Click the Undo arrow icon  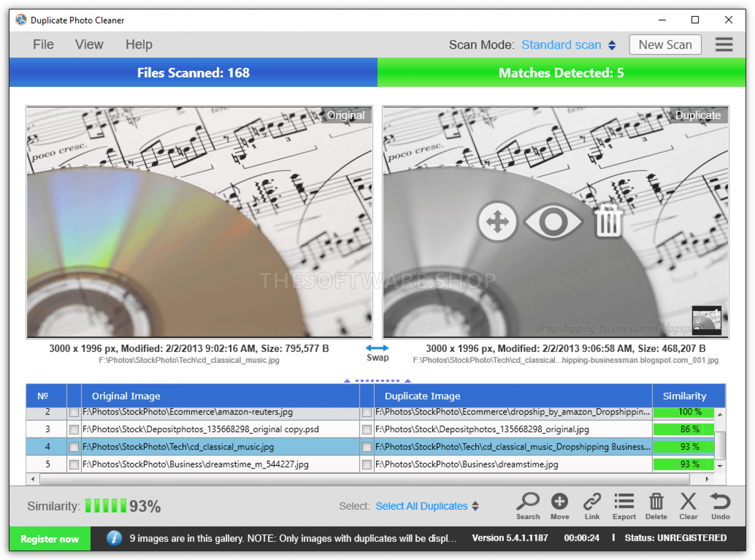(721, 502)
